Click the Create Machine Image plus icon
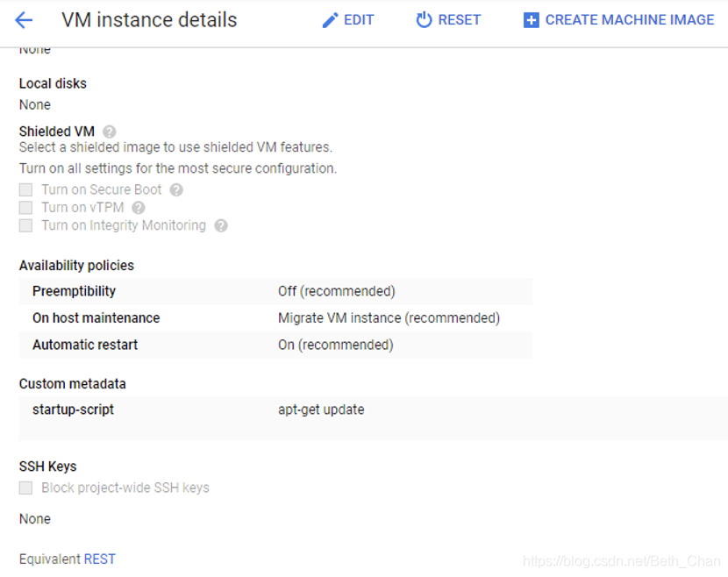Screen dimensions: 728x577 click(532, 20)
